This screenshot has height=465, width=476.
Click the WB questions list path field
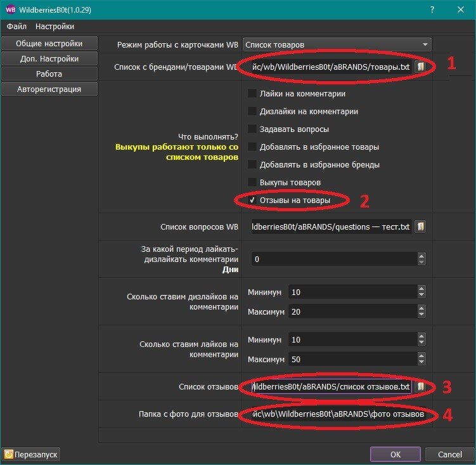pyautogui.click(x=331, y=226)
